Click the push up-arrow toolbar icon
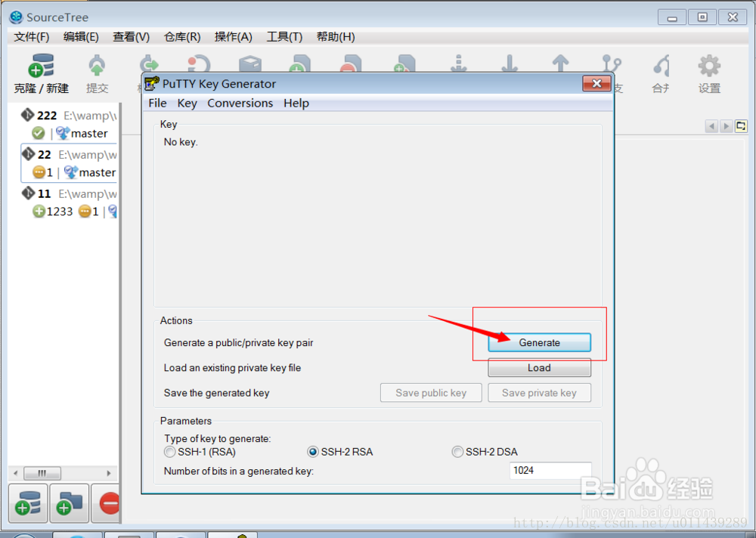This screenshot has height=538, width=756. [x=560, y=63]
